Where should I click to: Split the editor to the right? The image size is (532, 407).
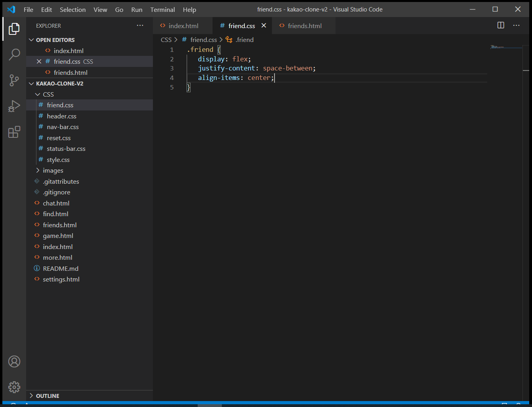click(x=501, y=25)
